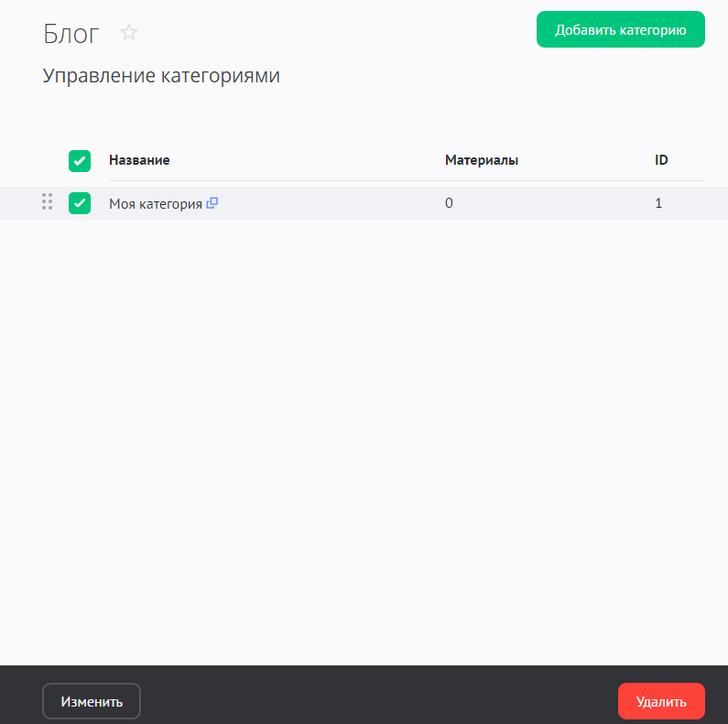Image resolution: width=728 pixels, height=724 pixels.
Task: Click the Название column header
Action: tap(139, 160)
